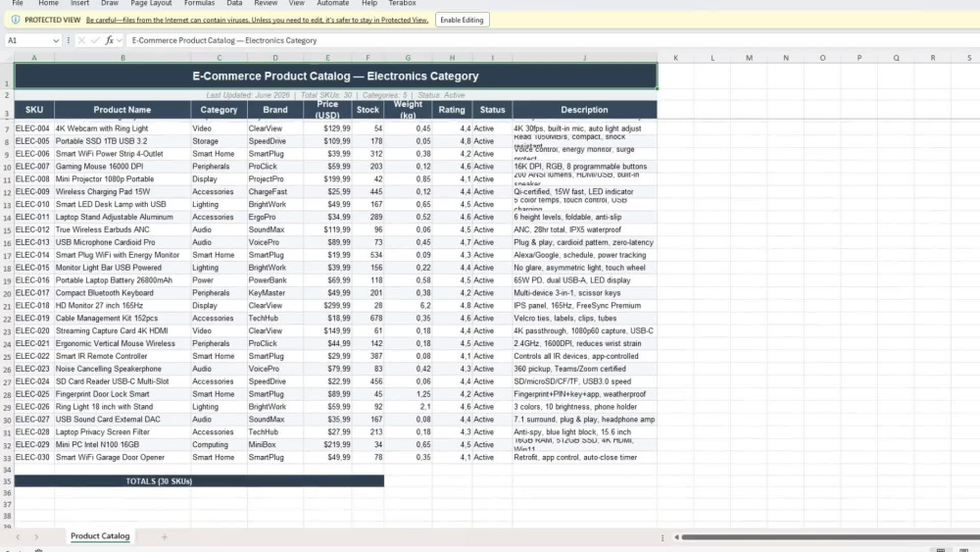Select 'ELEC-017' SKU cell
The width and height of the screenshot is (980, 552).
coord(34,293)
